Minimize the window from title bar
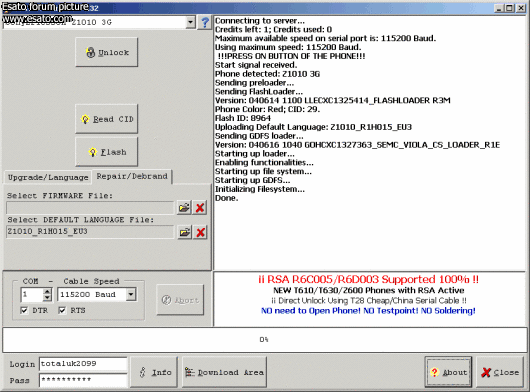 [x=499, y=8]
